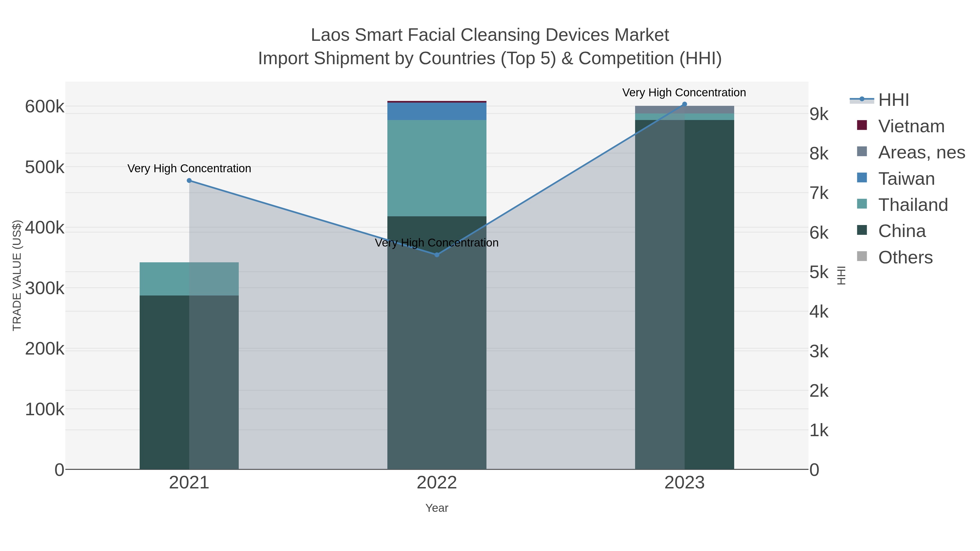Click the Year axis title
980x551 pixels.
(x=437, y=508)
